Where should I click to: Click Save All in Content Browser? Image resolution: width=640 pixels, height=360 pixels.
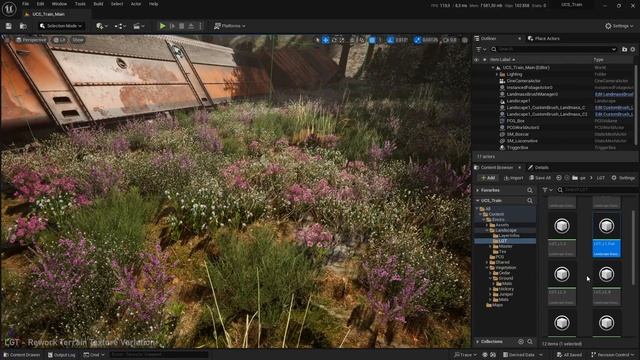[x=540, y=178]
